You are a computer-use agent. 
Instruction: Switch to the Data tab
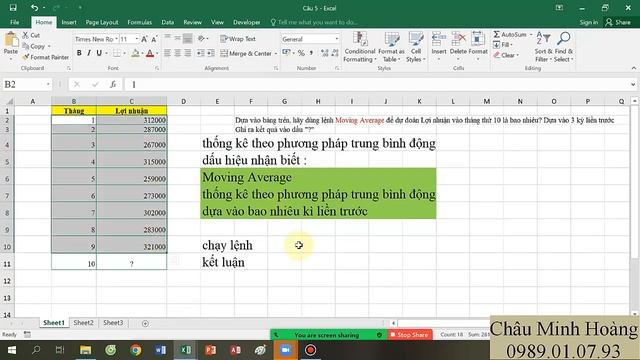tap(167, 22)
